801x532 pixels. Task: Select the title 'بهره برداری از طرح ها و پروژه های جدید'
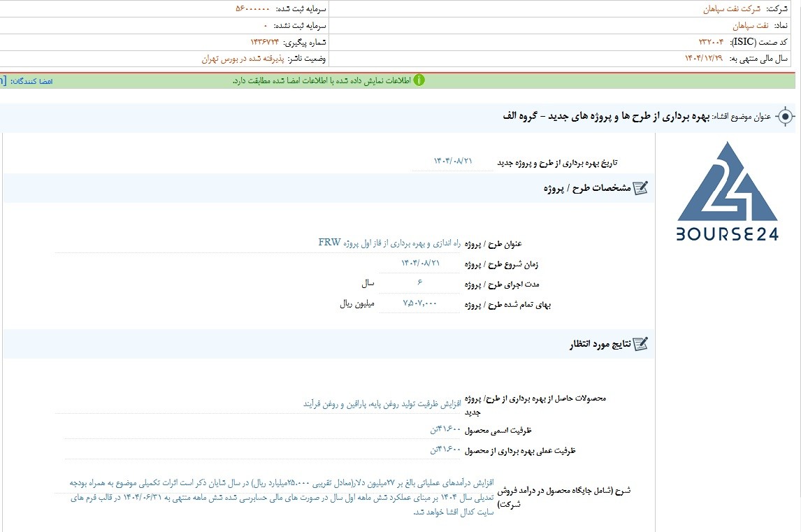pyautogui.click(x=629, y=117)
